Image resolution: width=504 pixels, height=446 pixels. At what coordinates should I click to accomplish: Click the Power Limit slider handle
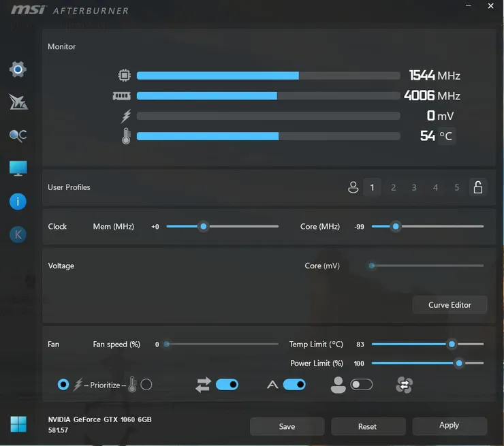pyautogui.click(x=459, y=363)
